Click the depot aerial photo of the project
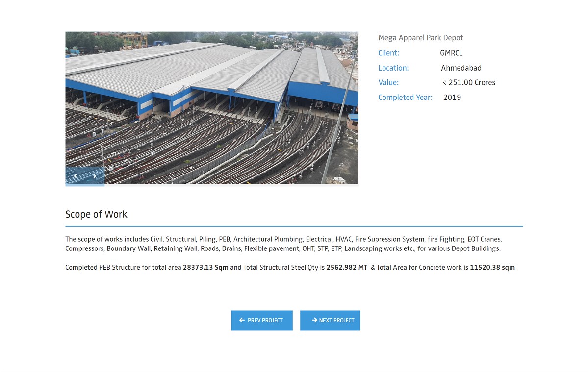This screenshot has width=588, height=372. [x=212, y=108]
